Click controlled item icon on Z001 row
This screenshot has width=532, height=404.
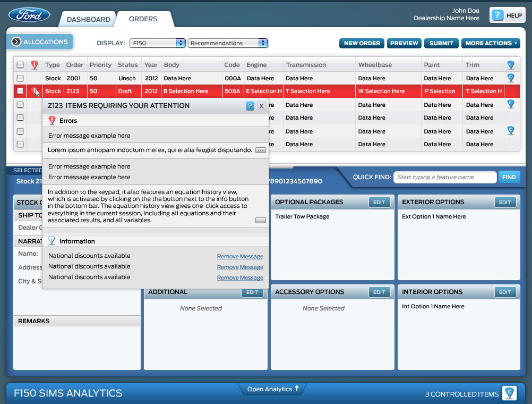point(510,78)
